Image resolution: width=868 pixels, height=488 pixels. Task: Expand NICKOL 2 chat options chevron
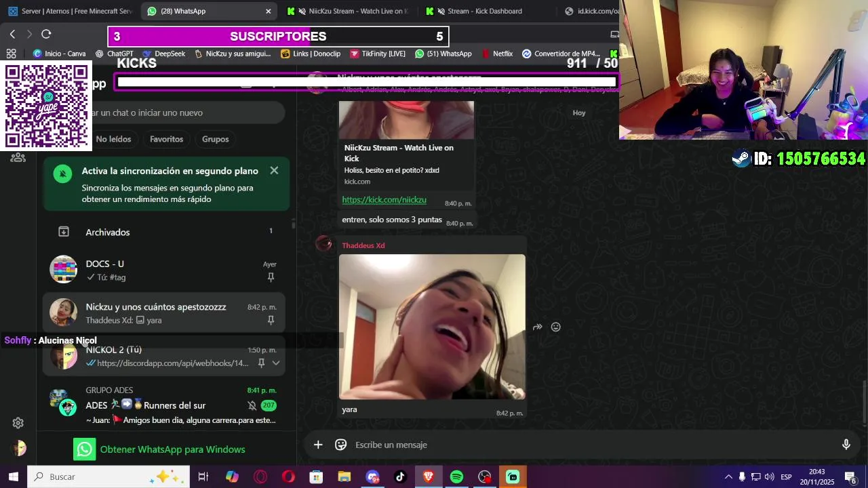[x=276, y=363]
